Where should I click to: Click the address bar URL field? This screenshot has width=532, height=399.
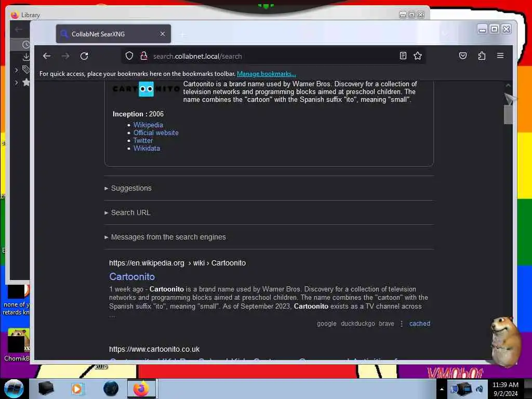click(274, 56)
